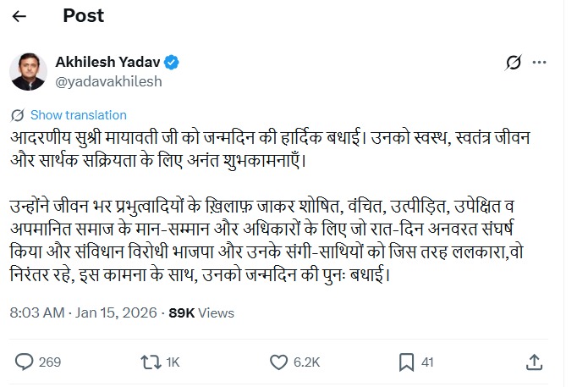This screenshot has width=588, height=387.
Task: Click the 41 bookmarks count
Action: coord(427,362)
